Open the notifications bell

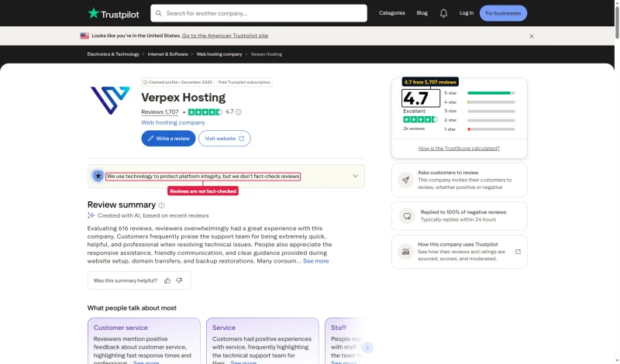[443, 13]
